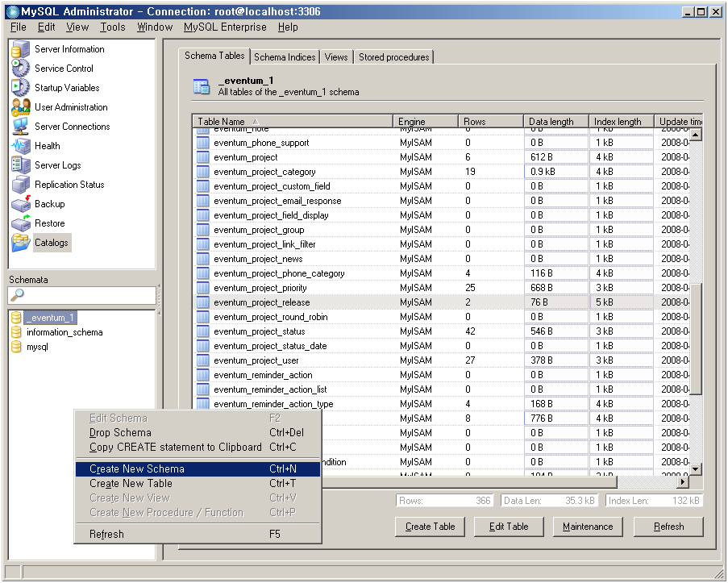Open the Catalogs folder icon
This screenshot has height=583, width=728.
click(x=20, y=243)
